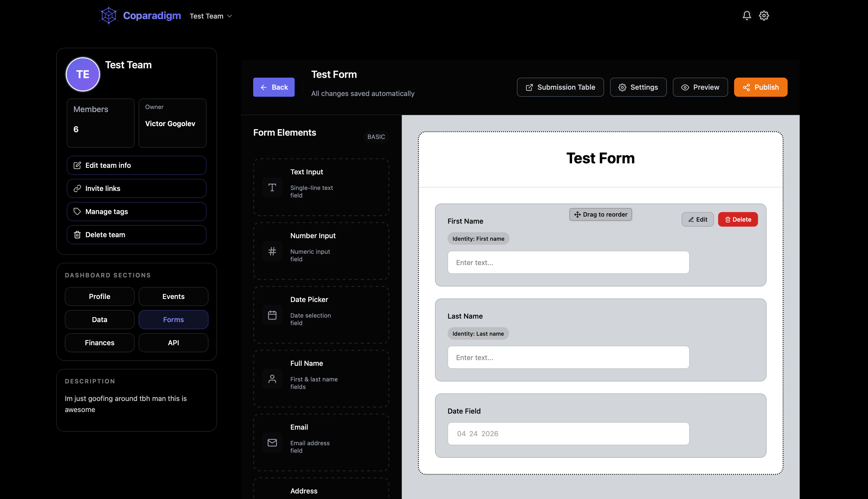The width and height of the screenshot is (868, 499).
Task: Click the First Name text input
Action: click(x=568, y=263)
